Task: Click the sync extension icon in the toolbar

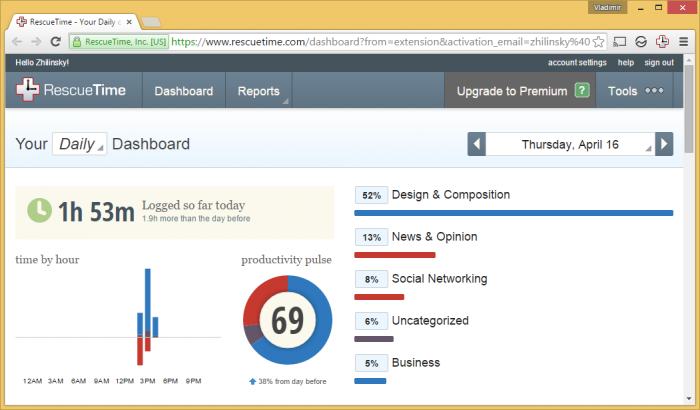Action: coord(641,42)
